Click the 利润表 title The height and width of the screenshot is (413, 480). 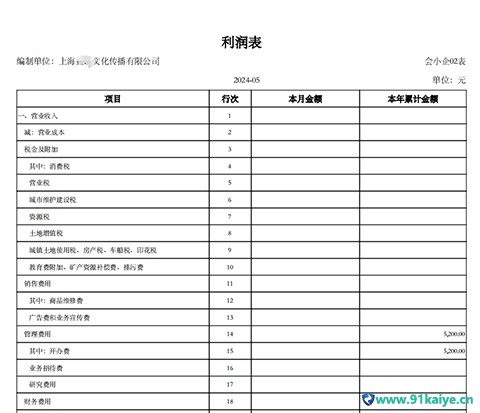pos(241,42)
